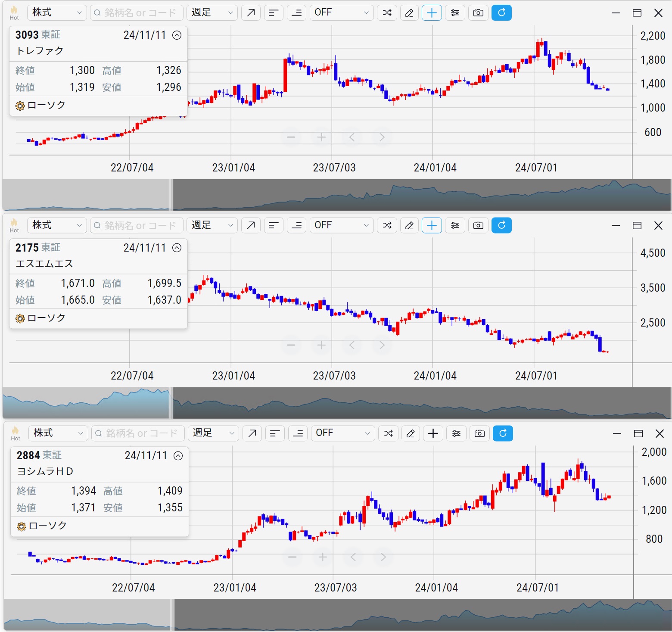Zoom in the トレファク chart with plus button
672x632 pixels.
pyautogui.click(x=321, y=137)
